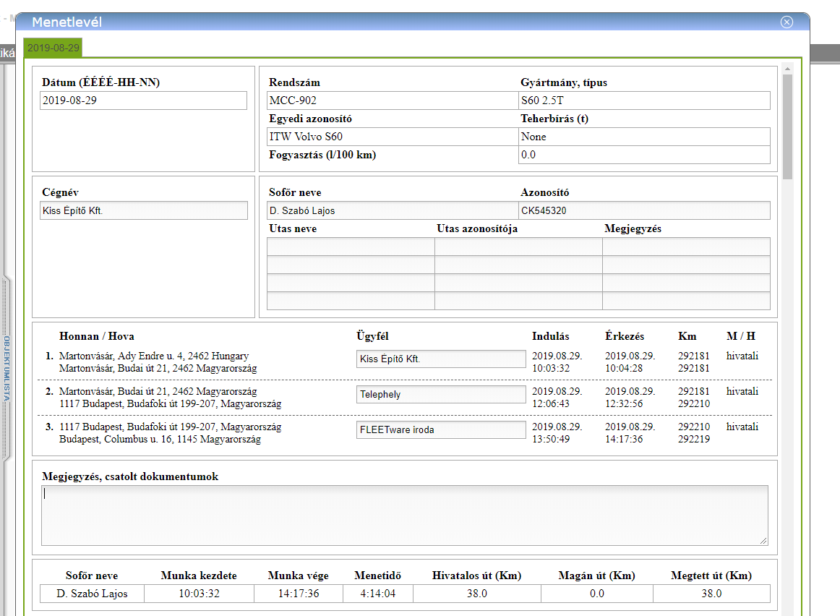Click the Sofőr neve field
Image resolution: width=840 pixels, height=616 pixels.
coord(392,210)
